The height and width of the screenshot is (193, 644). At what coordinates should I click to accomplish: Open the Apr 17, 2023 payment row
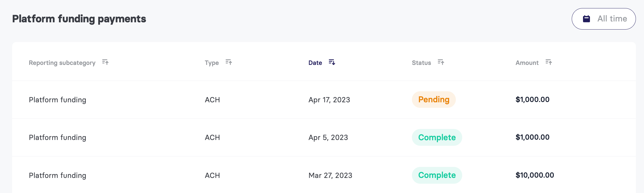(x=324, y=100)
